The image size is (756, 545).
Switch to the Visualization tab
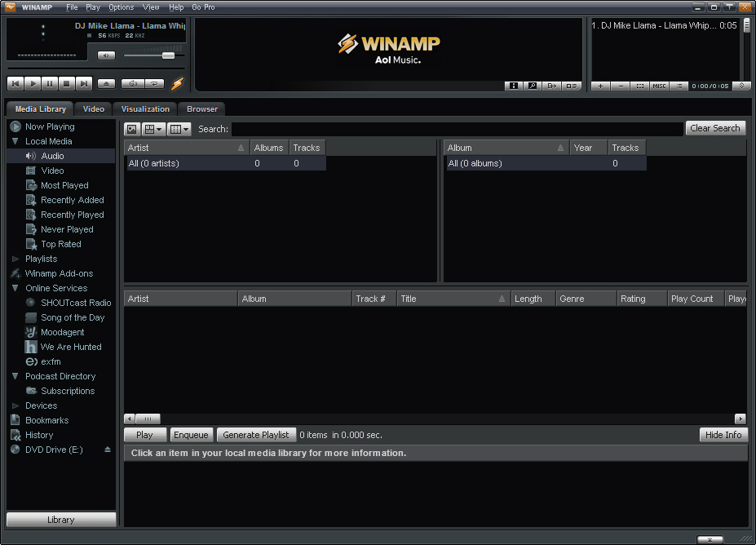(145, 109)
